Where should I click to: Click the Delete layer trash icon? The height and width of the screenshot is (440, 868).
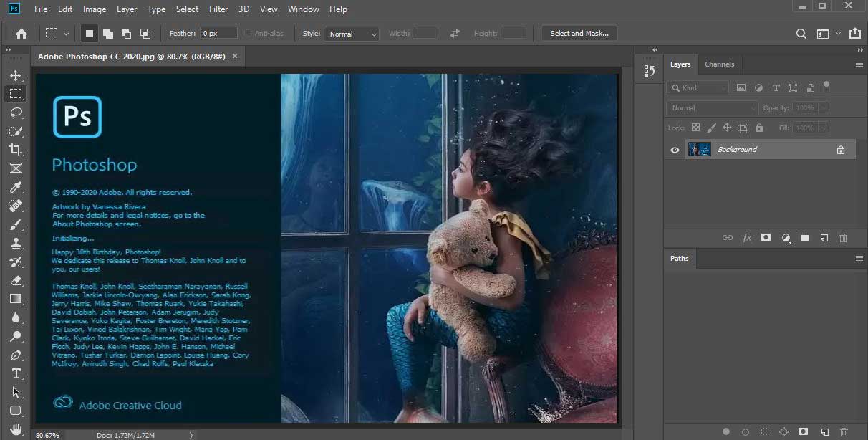(x=844, y=237)
